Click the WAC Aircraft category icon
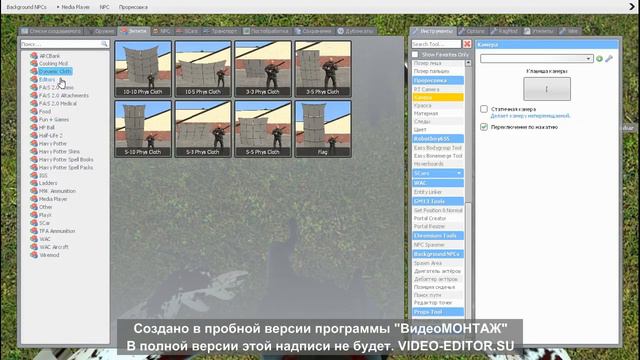640x360 pixels. point(34,247)
